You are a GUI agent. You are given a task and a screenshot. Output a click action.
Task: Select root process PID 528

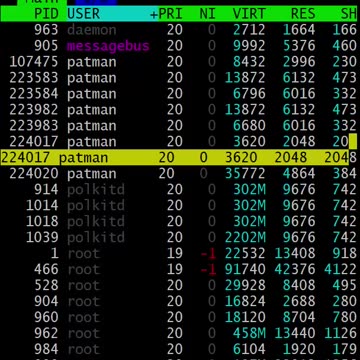pyautogui.click(x=180, y=285)
